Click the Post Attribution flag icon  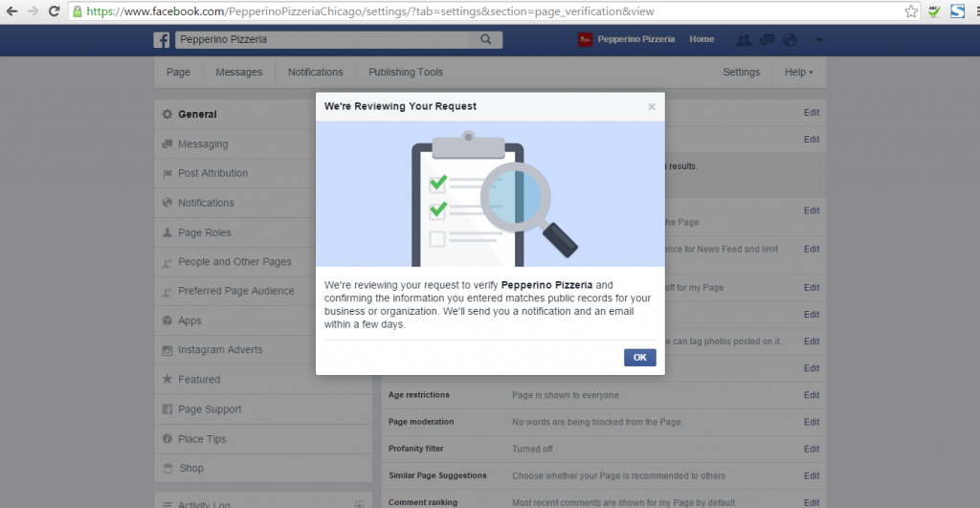(x=167, y=174)
